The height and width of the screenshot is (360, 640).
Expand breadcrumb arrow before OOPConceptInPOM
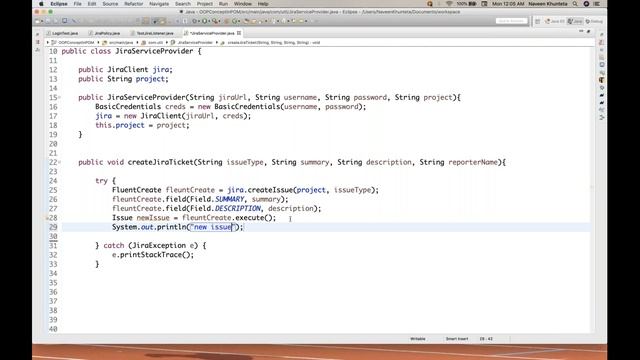[48, 42]
